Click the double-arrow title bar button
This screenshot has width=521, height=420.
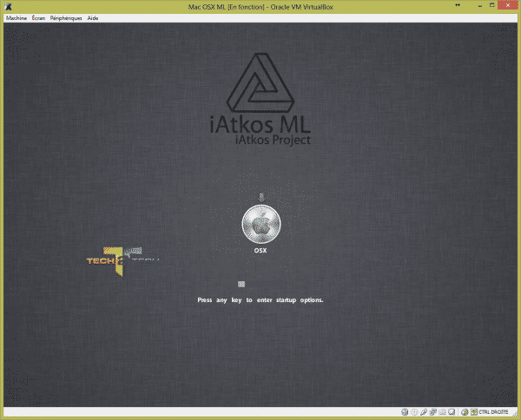[458, 5]
